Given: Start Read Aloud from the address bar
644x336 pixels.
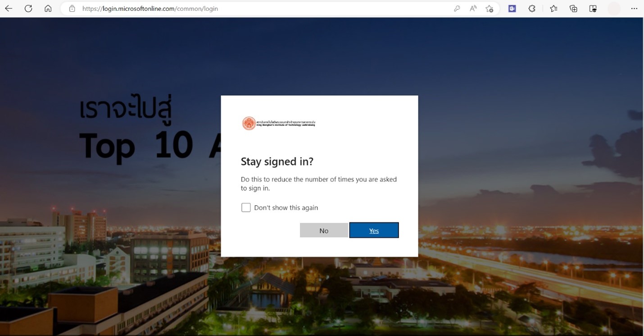Looking at the screenshot, I should pyautogui.click(x=473, y=9).
